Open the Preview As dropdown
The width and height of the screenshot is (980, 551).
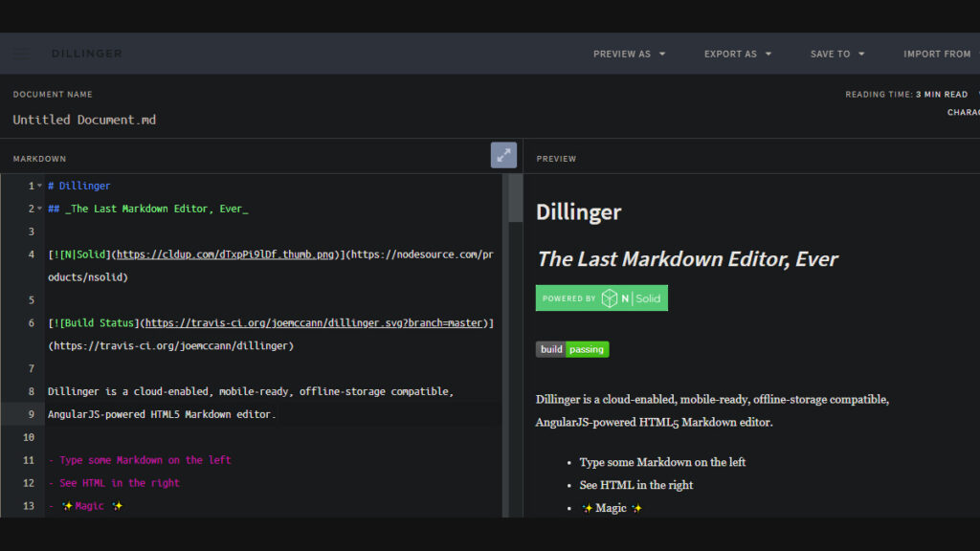[630, 55]
